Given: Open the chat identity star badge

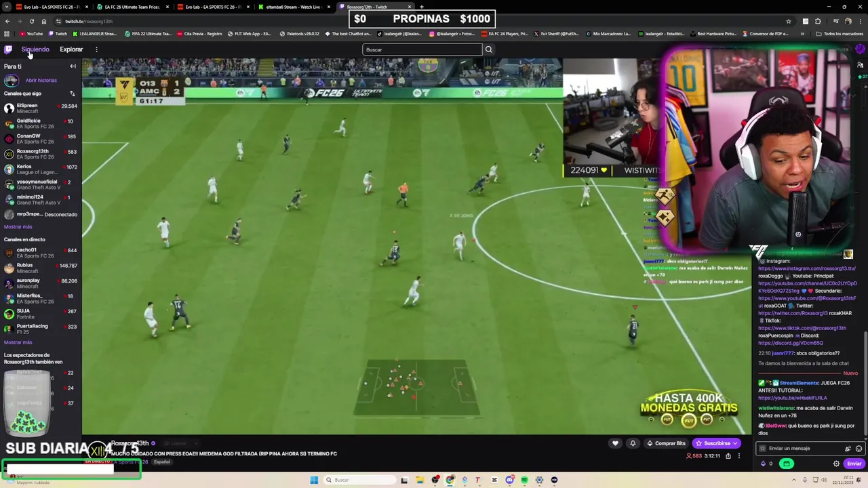Looking at the screenshot, I should point(762,449).
